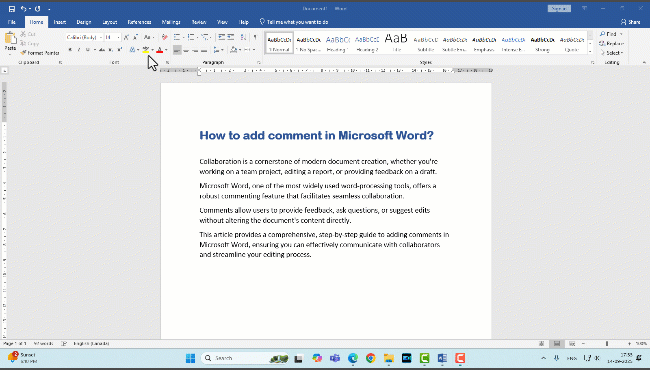This screenshot has height=370, width=650.
Task: Click the Grow Font icon
Action: coord(126,37)
